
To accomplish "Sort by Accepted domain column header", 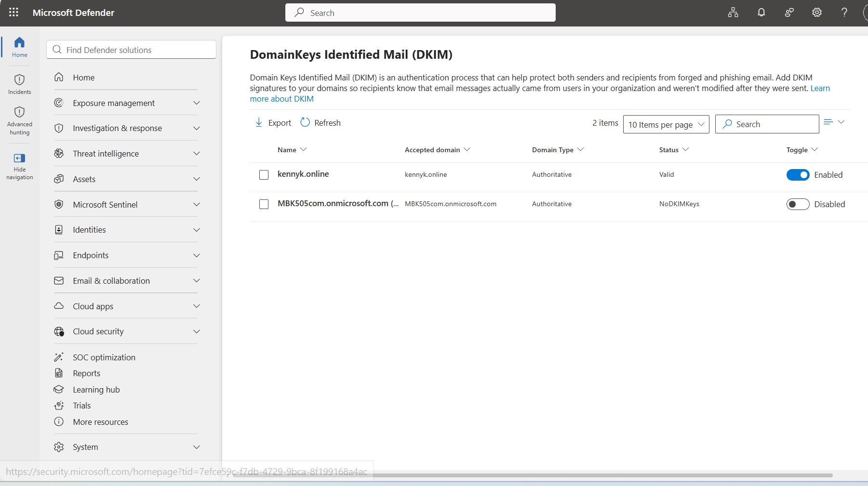I will click(x=437, y=150).
